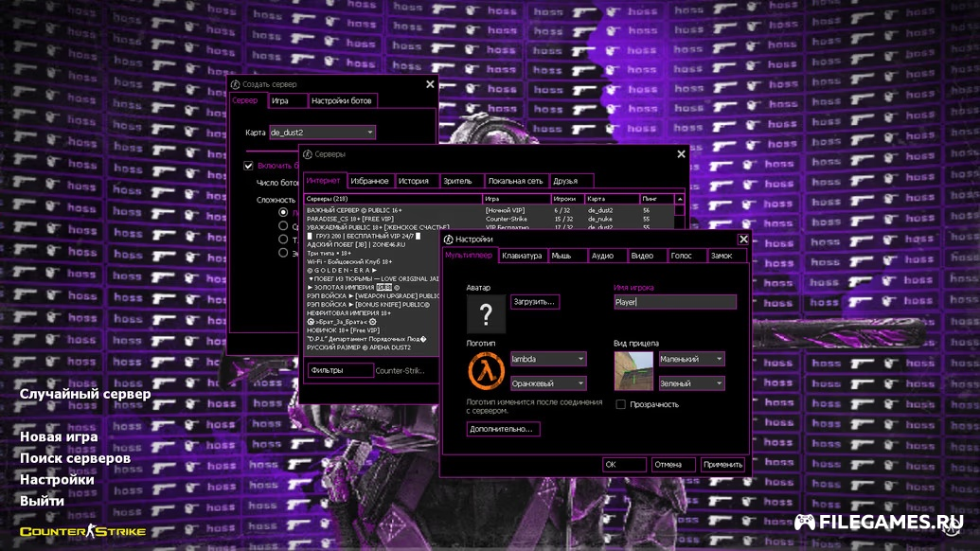This screenshot has width=980, height=551.
Task: Click Случайный сервер in the main menu
Action: 85,394
